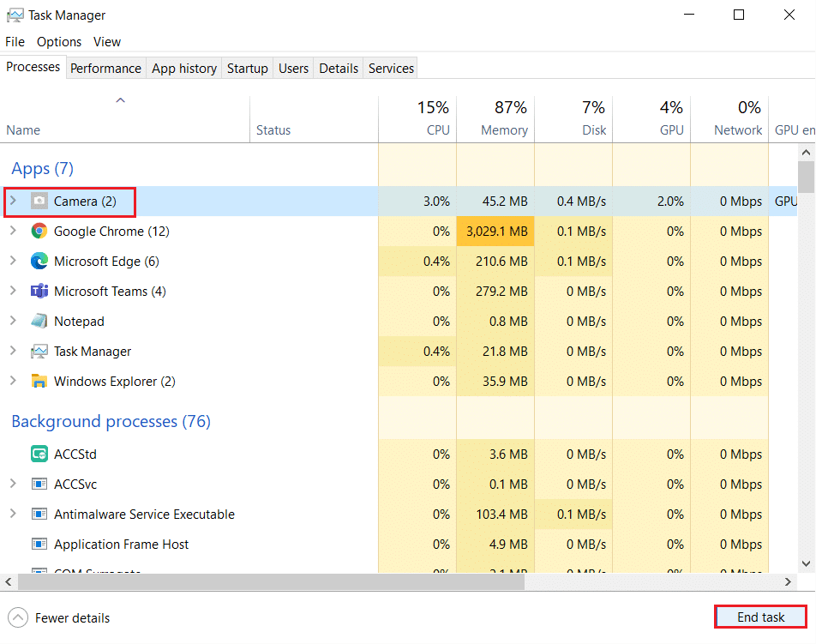This screenshot has height=644, width=816.
Task: Click the horizontal scrollbar thumb
Action: [x=271, y=581]
